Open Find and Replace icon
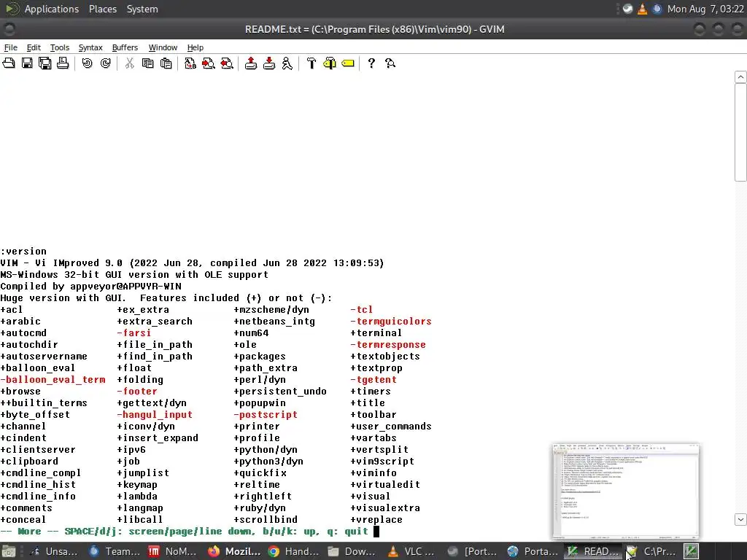This screenshot has width=747, height=560. coord(190,63)
